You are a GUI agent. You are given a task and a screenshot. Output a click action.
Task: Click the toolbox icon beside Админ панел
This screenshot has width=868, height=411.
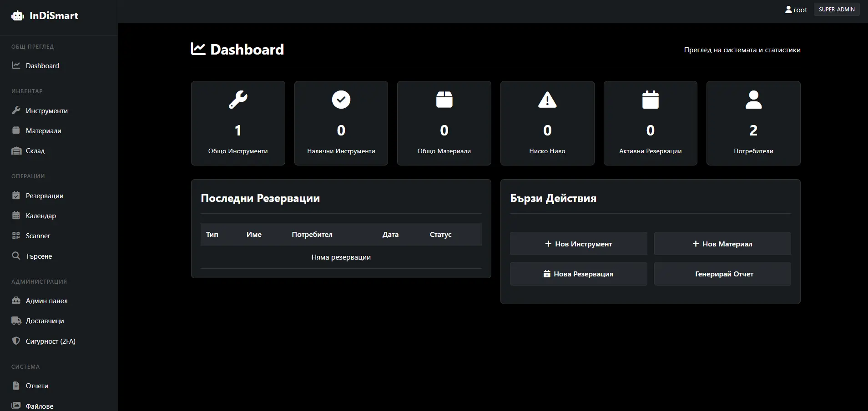(16, 301)
